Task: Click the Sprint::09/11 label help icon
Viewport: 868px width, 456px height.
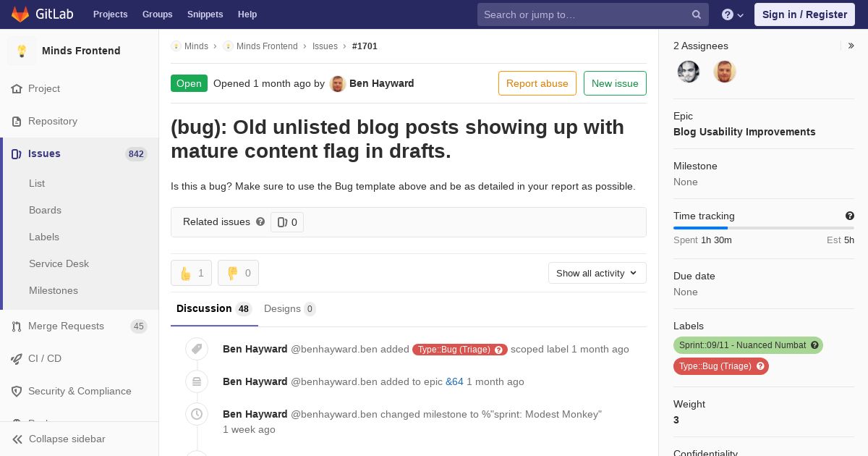Action: [x=814, y=345]
